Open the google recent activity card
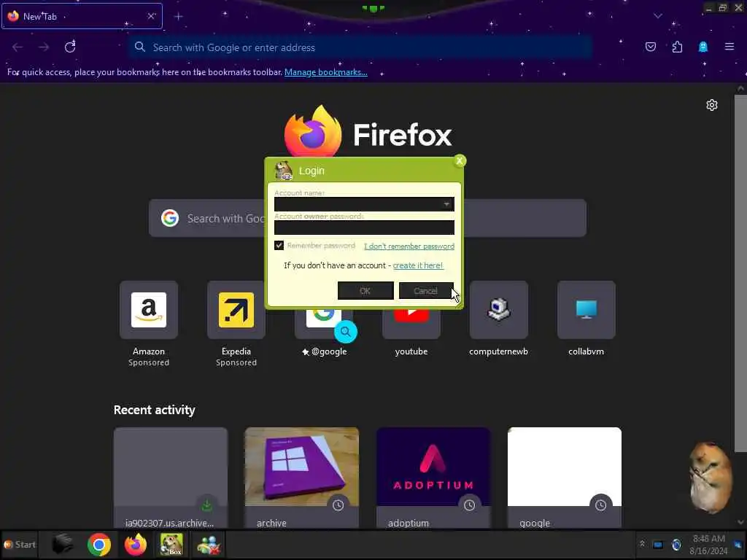 (x=565, y=478)
